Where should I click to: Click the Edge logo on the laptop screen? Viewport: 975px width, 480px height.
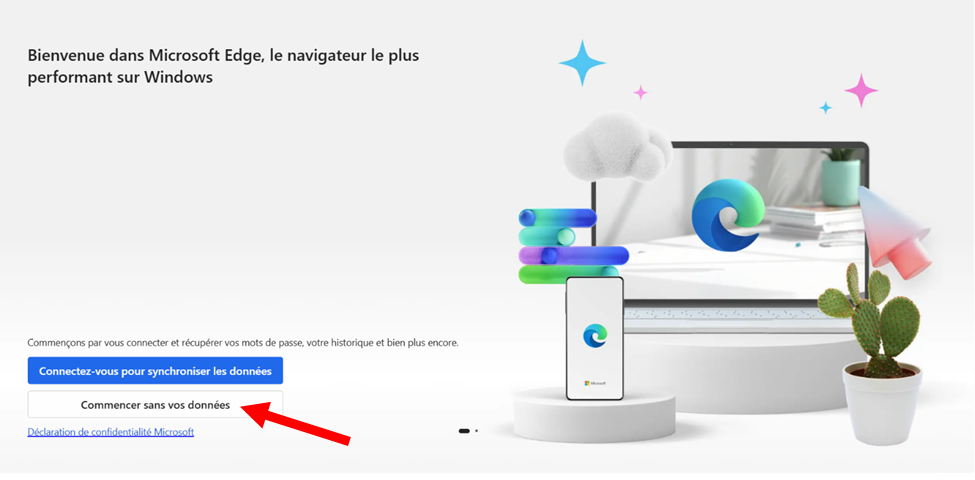pyautogui.click(x=728, y=215)
